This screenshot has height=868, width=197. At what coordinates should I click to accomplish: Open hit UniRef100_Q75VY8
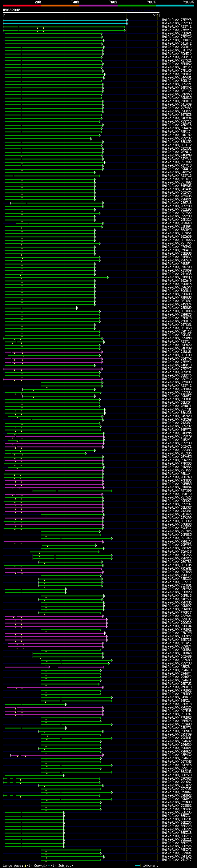tap(177, 20)
